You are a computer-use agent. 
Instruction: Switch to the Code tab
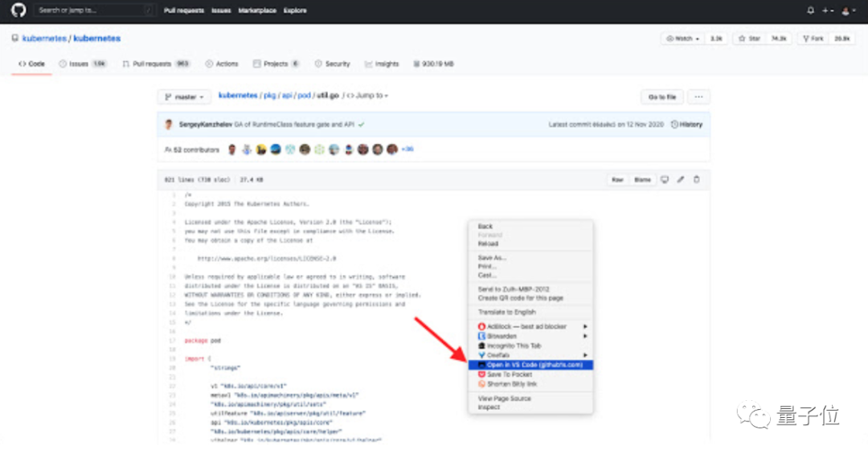[31, 64]
